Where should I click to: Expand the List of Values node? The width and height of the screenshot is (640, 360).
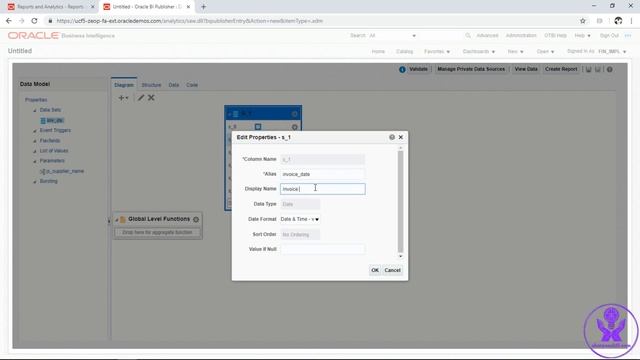click(35, 151)
